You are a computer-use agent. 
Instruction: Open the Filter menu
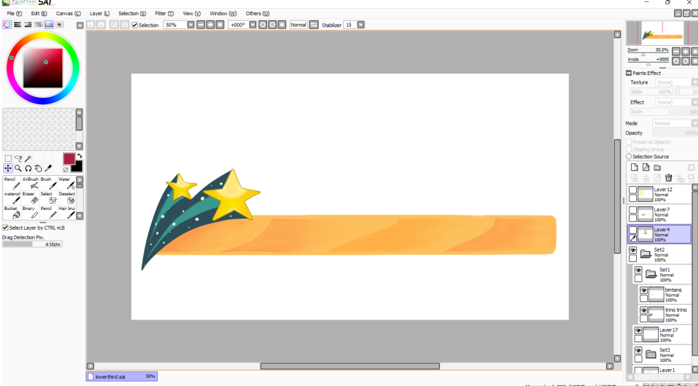(164, 13)
